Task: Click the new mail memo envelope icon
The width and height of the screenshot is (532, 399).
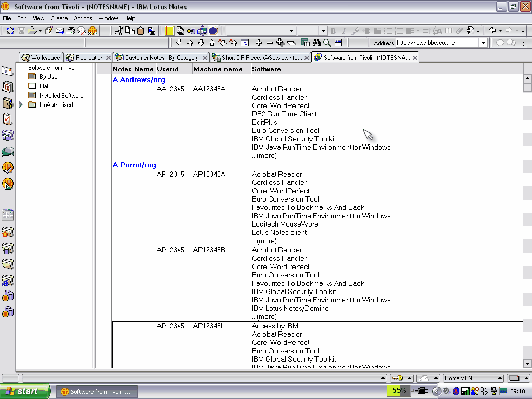Action: [x=60, y=31]
